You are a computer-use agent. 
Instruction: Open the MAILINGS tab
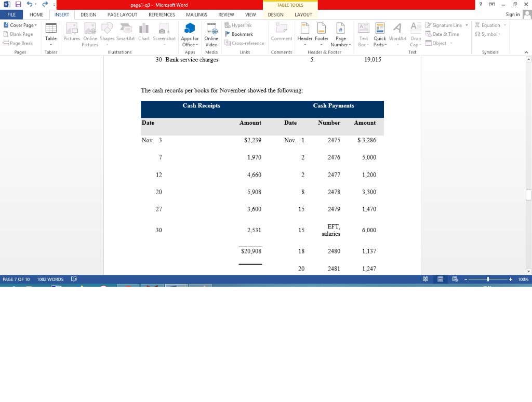(x=196, y=15)
